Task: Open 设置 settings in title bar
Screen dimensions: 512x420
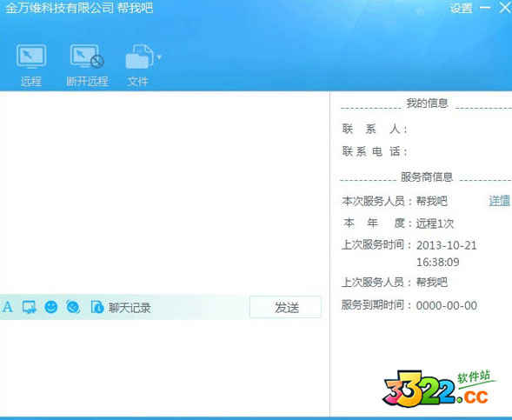Action: [461, 8]
